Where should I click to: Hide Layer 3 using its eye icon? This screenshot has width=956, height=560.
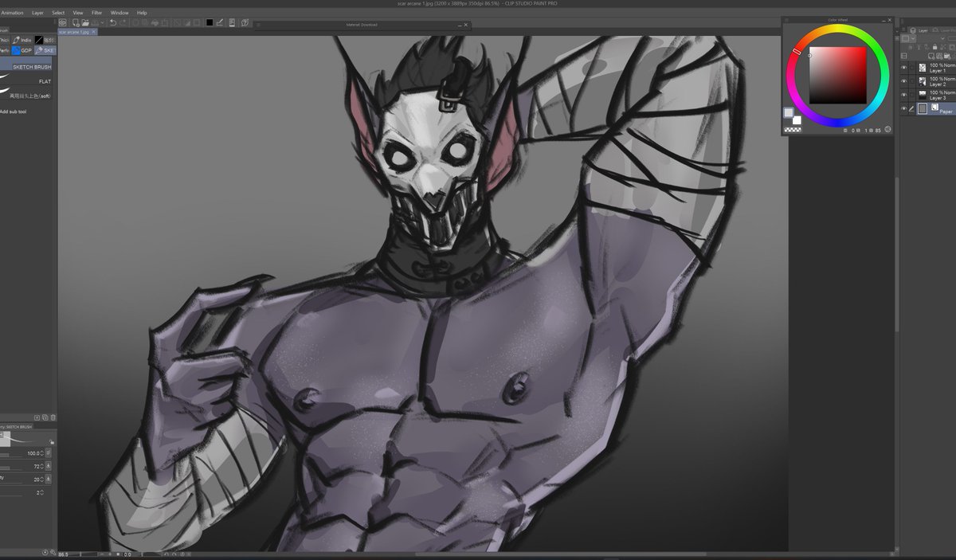pos(903,95)
